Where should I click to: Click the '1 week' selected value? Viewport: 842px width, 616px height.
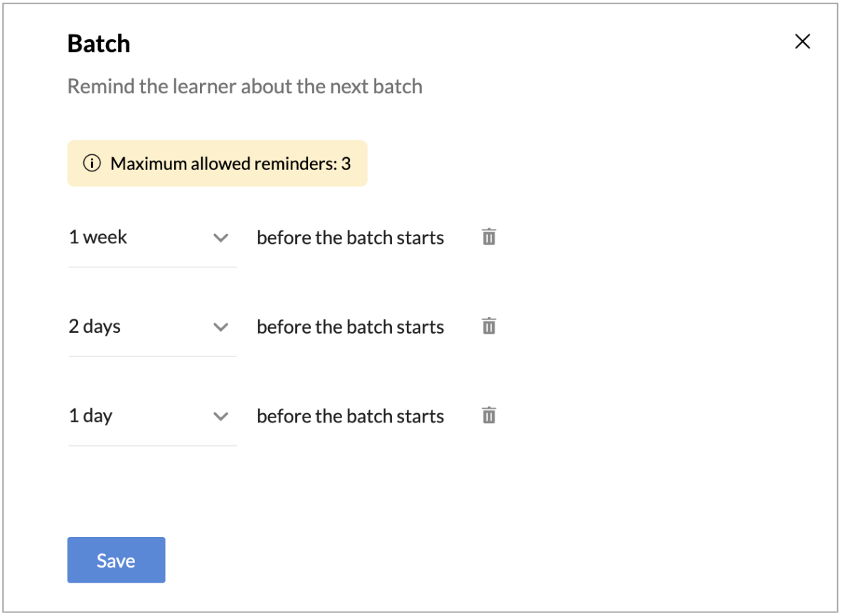tap(98, 238)
